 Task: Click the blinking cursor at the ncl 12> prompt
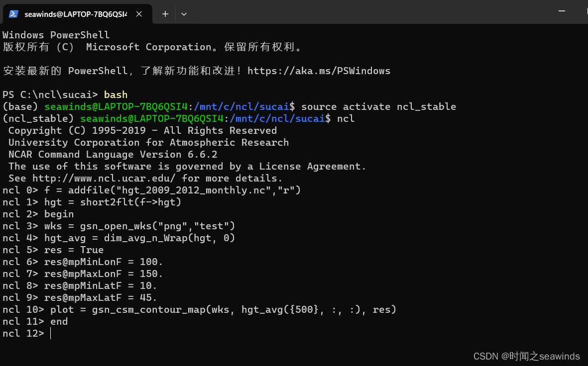pos(49,333)
